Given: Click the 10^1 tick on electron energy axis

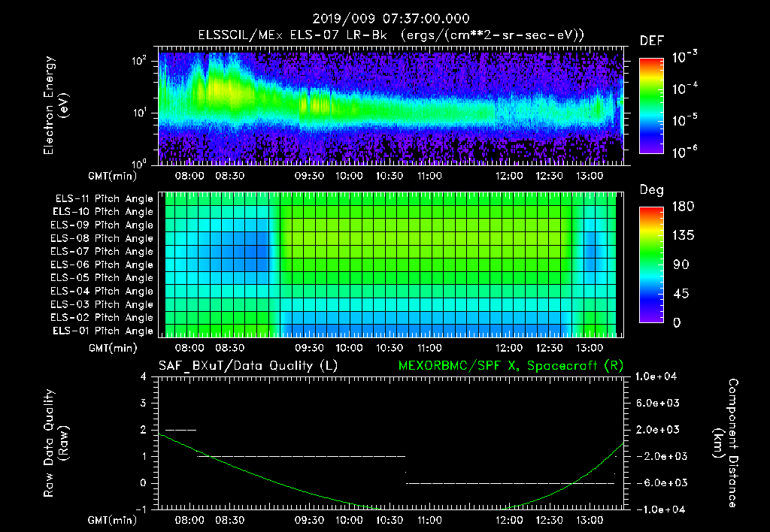Looking at the screenshot, I should tap(139, 113).
